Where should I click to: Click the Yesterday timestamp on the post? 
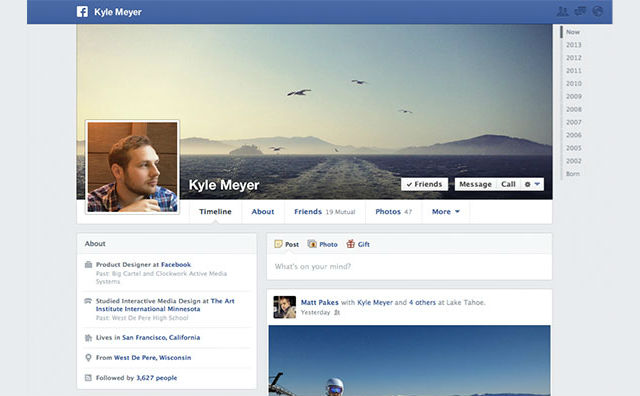[316, 312]
